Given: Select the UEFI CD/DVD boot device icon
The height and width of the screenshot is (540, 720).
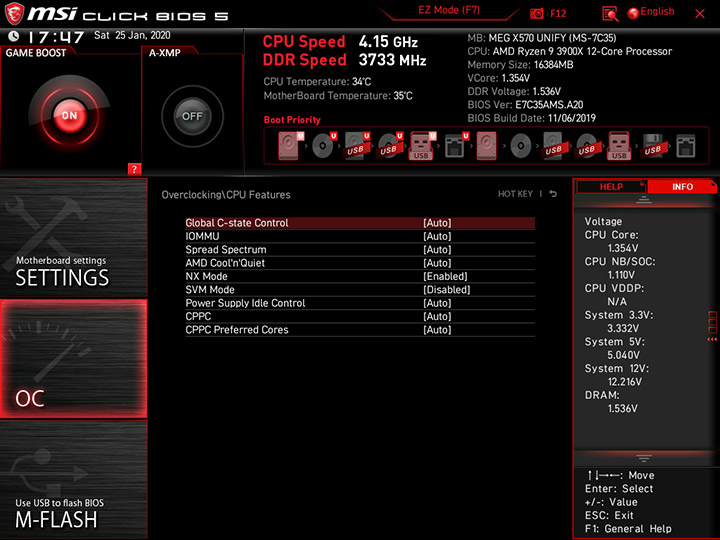Looking at the screenshot, I should point(324,146).
